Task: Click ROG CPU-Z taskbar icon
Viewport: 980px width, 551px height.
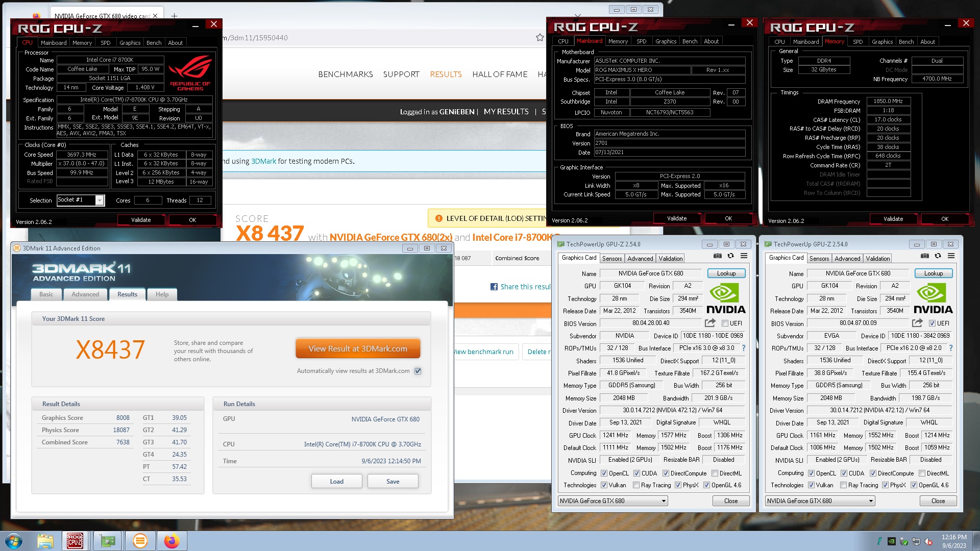Action: 75,541
